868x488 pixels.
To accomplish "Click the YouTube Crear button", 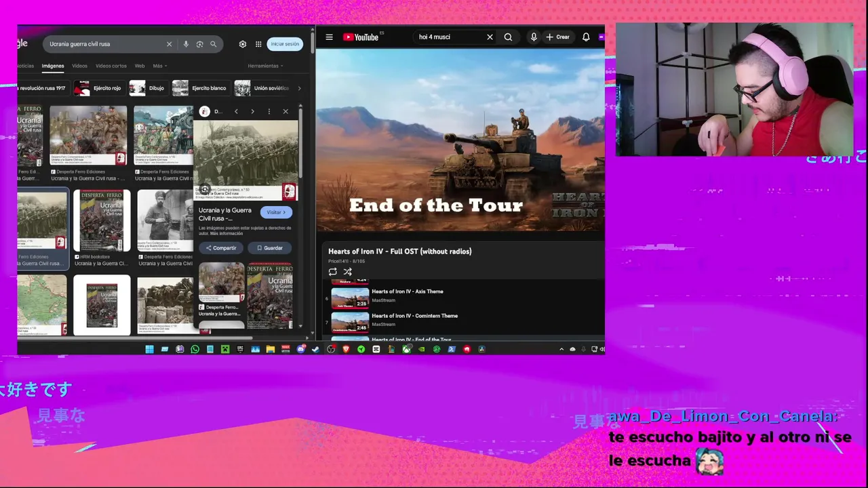I will (558, 37).
